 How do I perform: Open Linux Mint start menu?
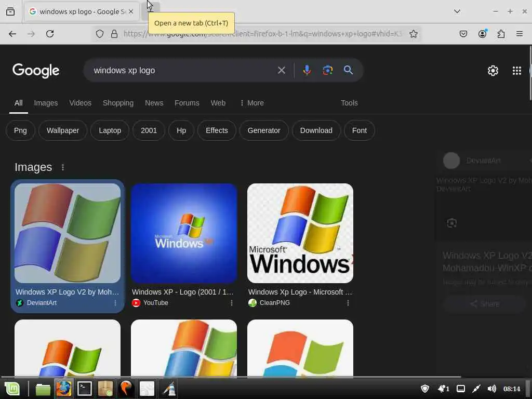[12, 389]
